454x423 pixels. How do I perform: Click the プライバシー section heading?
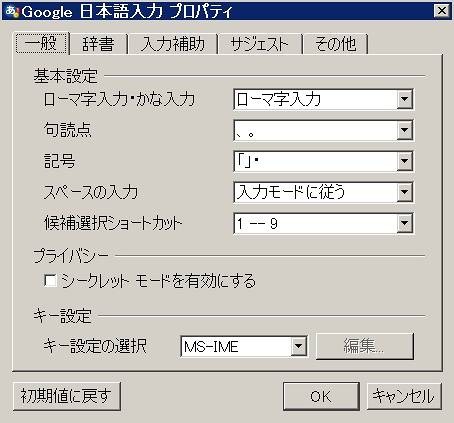[71, 256]
